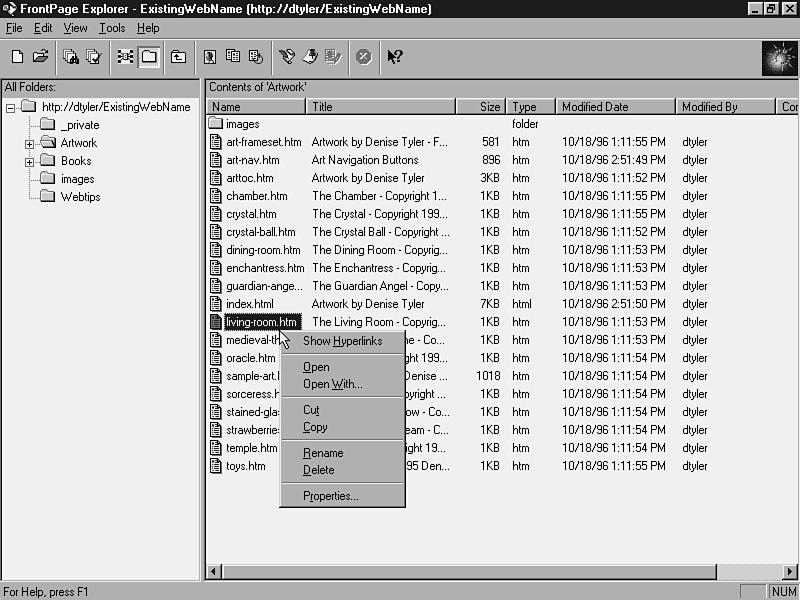Click the New FrontPage Web icon
The image size is (800, 600).
click(18, 57)
